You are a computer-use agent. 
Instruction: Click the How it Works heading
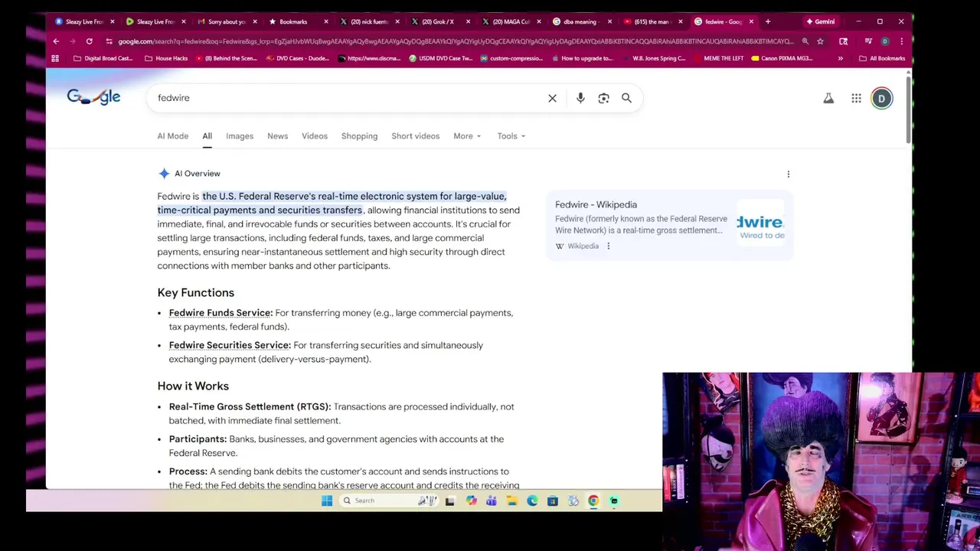click(193, 386)
